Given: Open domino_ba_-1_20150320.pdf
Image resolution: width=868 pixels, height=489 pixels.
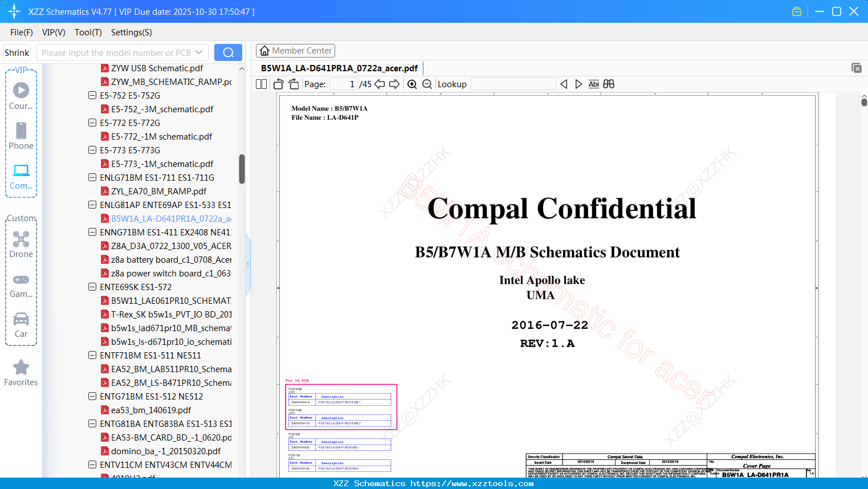Looking at the screenshot, I should tap(166, 451).
